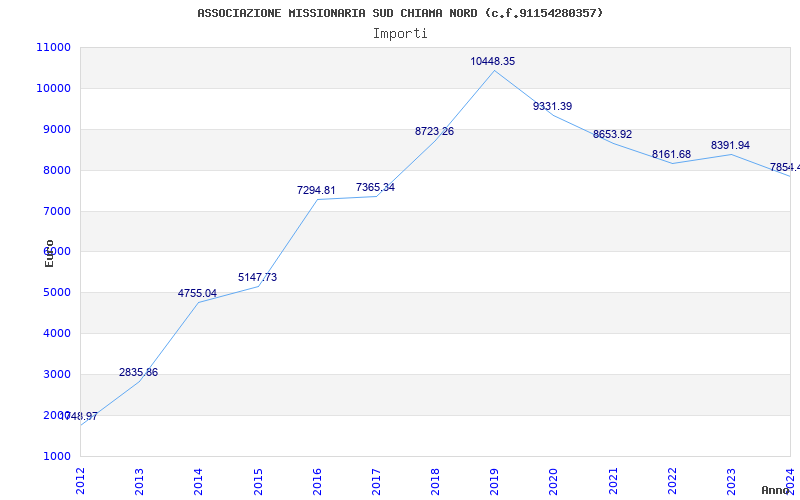Click the Importi subtitle

(x=400, y=34)
